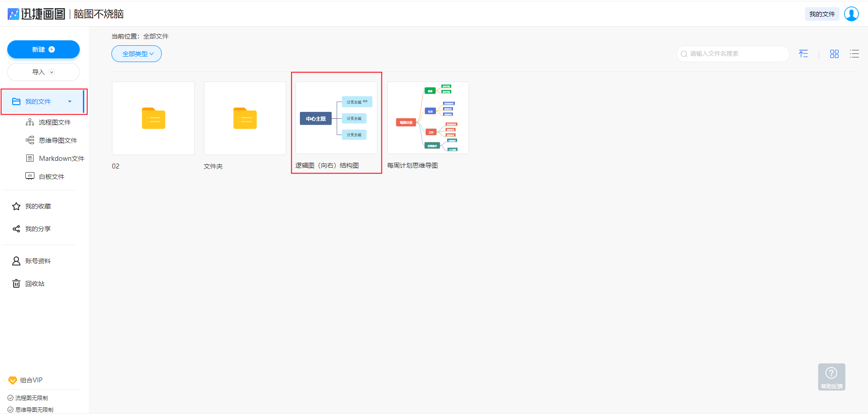Click the user avatar icon
Screen dimensions: 868x415
[x=851, y=14]
